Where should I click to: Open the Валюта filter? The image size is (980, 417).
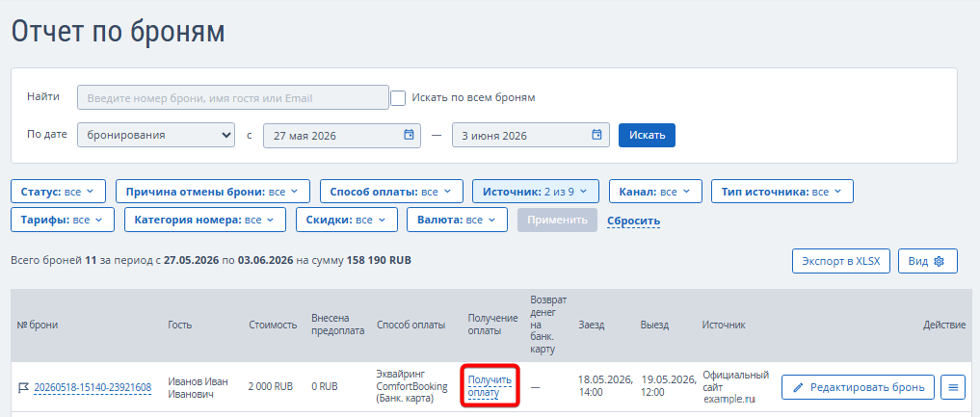pos(458,220)
